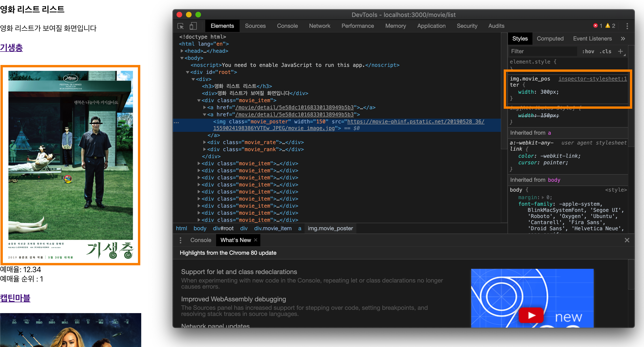Select the noscript element row
Screen dimensions: 644x347
click(295, 65)
